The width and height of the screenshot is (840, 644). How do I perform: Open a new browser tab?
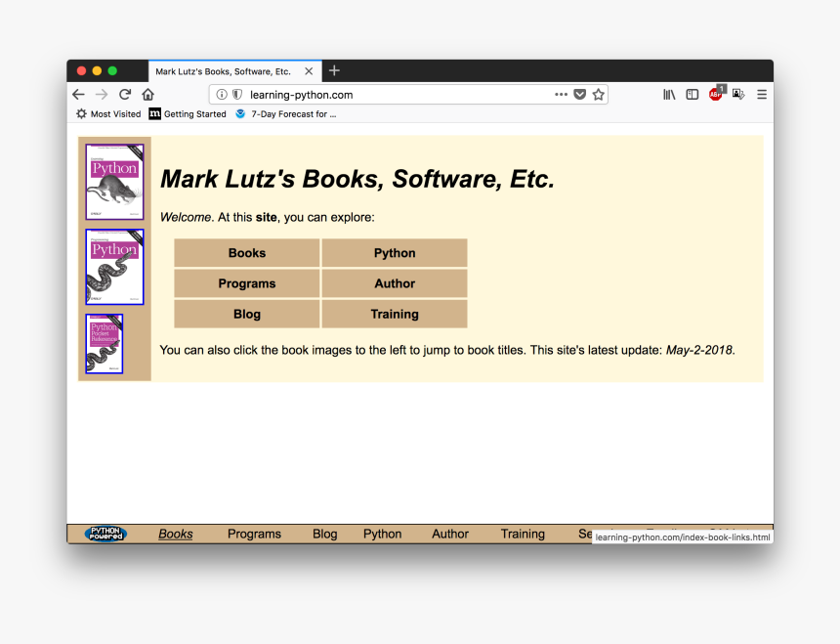(334, 70)
